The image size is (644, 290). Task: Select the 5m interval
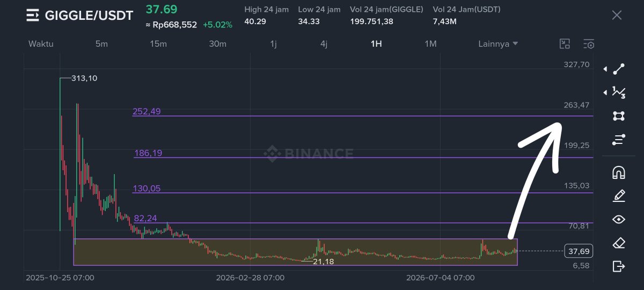click(101, 44)
